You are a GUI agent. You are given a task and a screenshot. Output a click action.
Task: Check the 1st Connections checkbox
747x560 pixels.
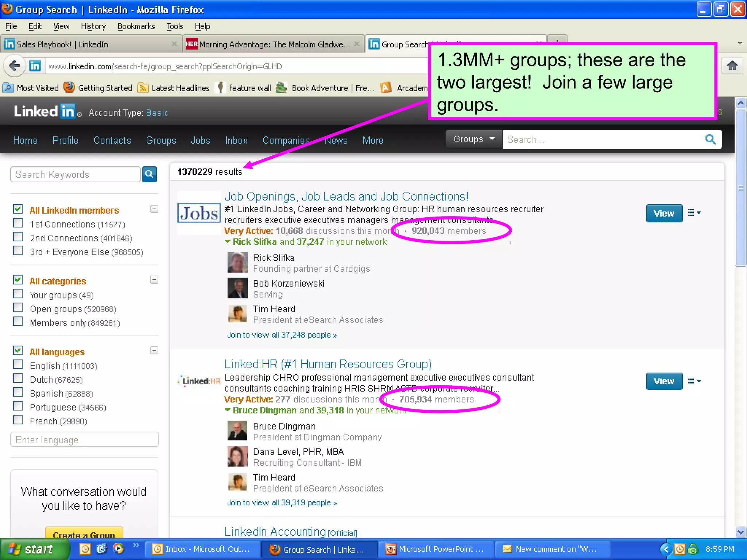pyautogui.click(x=18, y=223)
